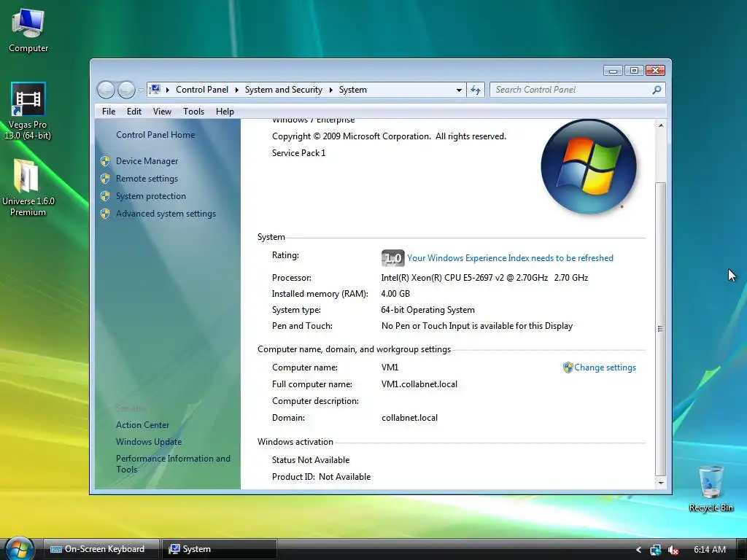Viewport: 747px width, 560px height.
Task: Open the Tools menu
Action: point(193,112)
